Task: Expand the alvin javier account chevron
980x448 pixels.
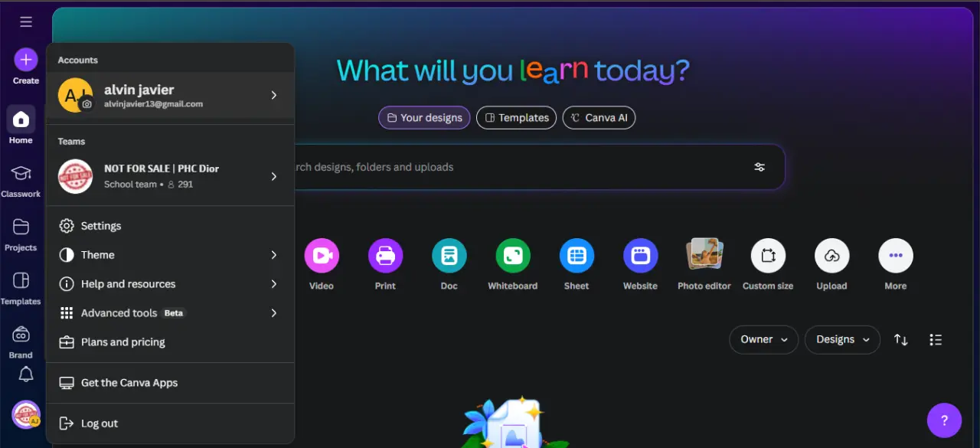Action: [x=274, y=95]
